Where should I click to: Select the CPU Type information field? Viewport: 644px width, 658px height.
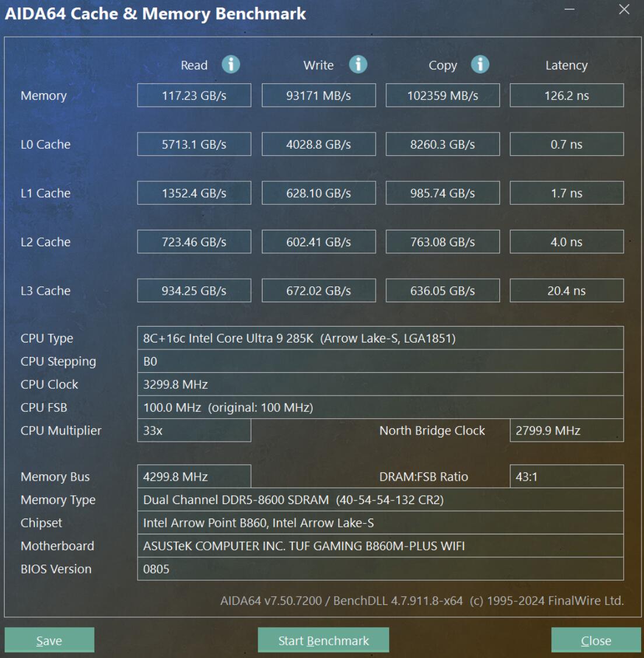tap(379, 338)
